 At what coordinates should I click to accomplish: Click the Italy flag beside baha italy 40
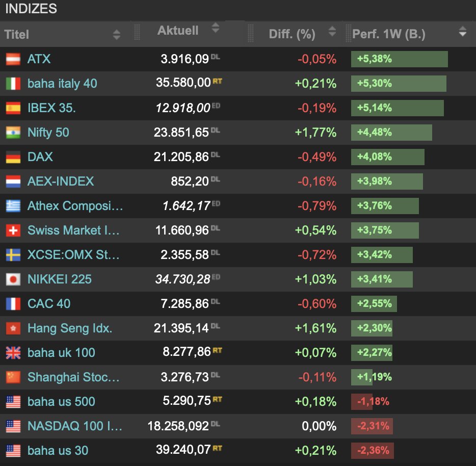(x=13, y=84)
